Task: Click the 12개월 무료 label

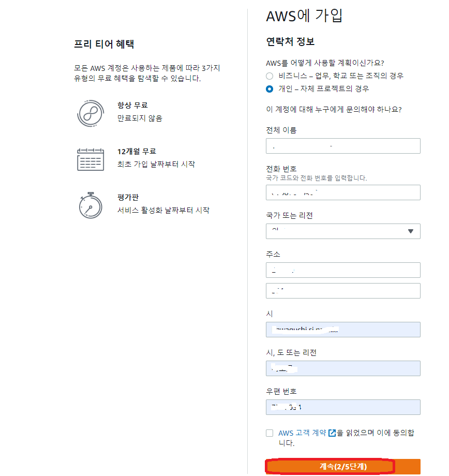Action: [137, 151]
